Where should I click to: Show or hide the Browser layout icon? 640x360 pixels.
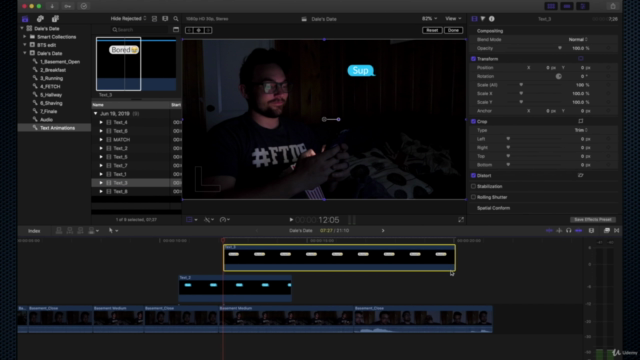(551, 6)
